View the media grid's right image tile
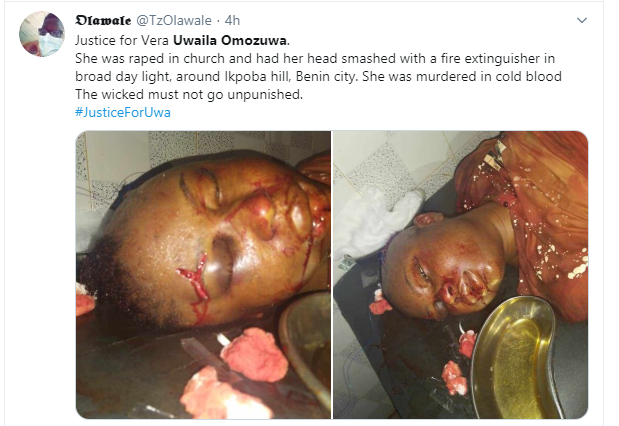Screen dimensions: 619x426 pos(461,275)
